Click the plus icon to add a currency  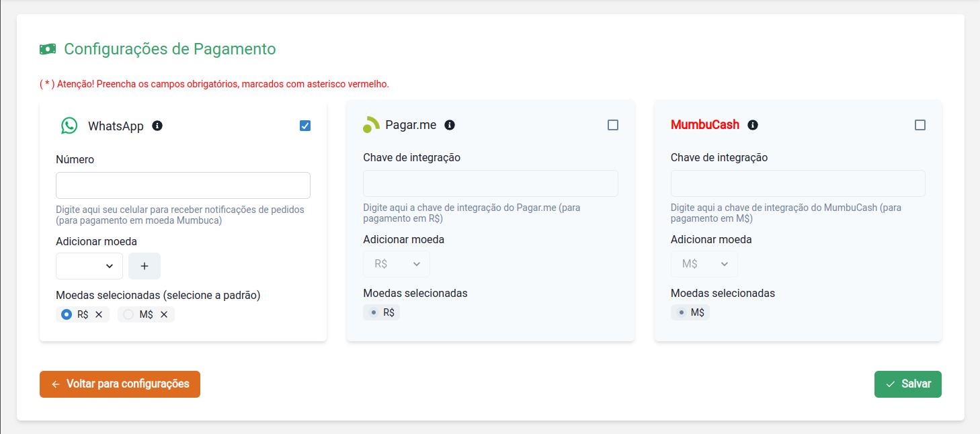pyautogui.click(x=144, y=265)
